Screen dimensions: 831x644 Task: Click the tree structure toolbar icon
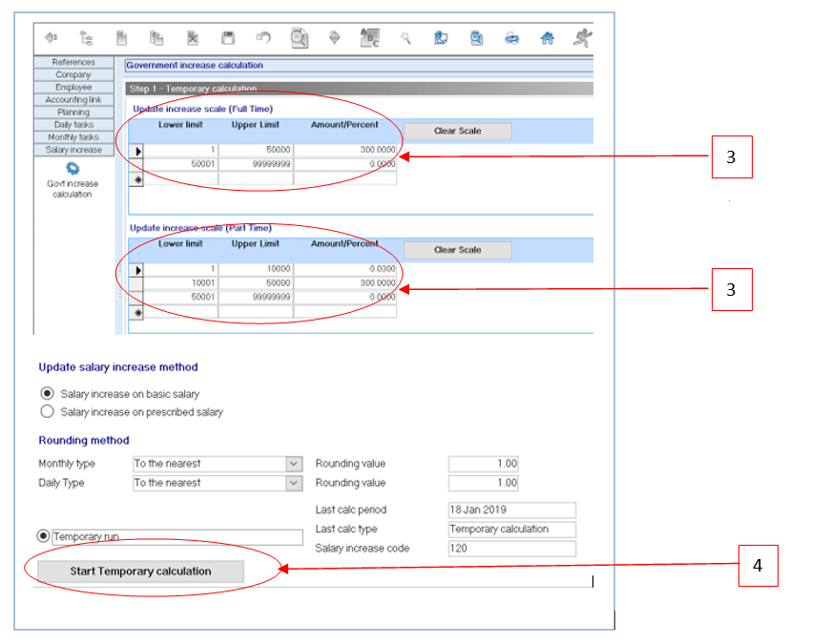[87, 38]
